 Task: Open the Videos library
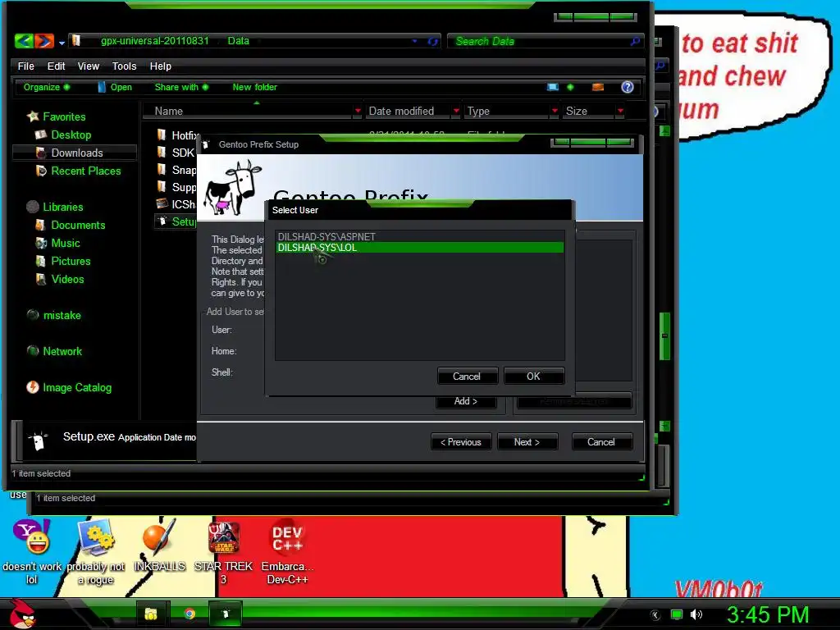[x=67, y=279]
